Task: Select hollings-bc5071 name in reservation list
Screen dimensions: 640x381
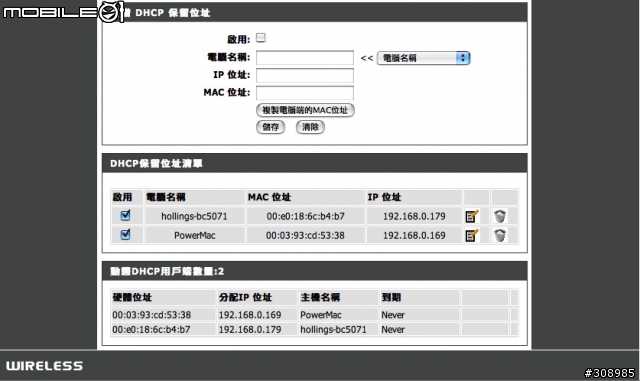Action: 194,216
